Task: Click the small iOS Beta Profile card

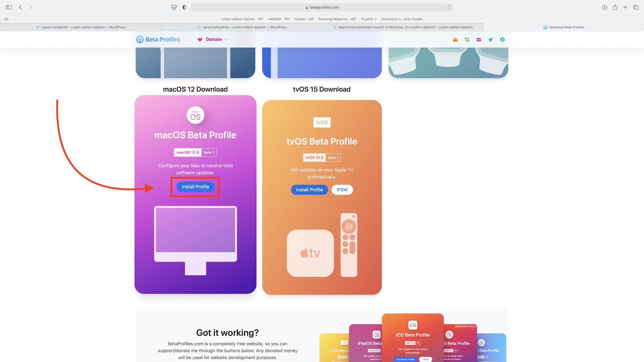Action: [413, 338]
